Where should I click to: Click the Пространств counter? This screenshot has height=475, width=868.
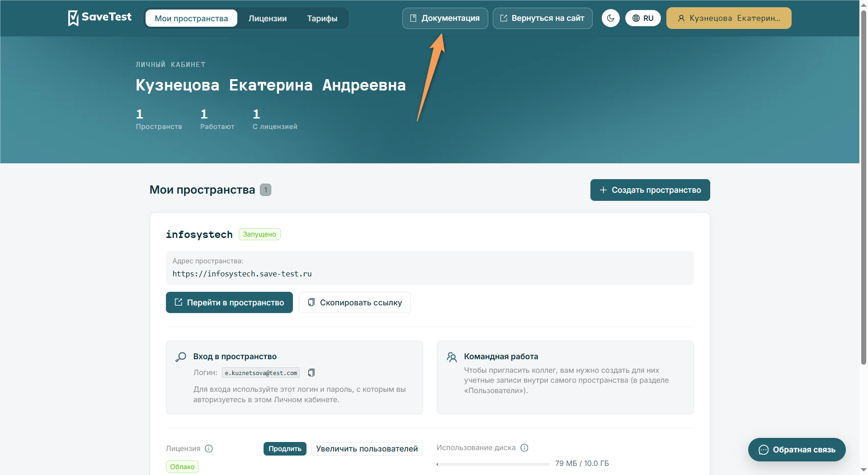click(x=159, y=119)
